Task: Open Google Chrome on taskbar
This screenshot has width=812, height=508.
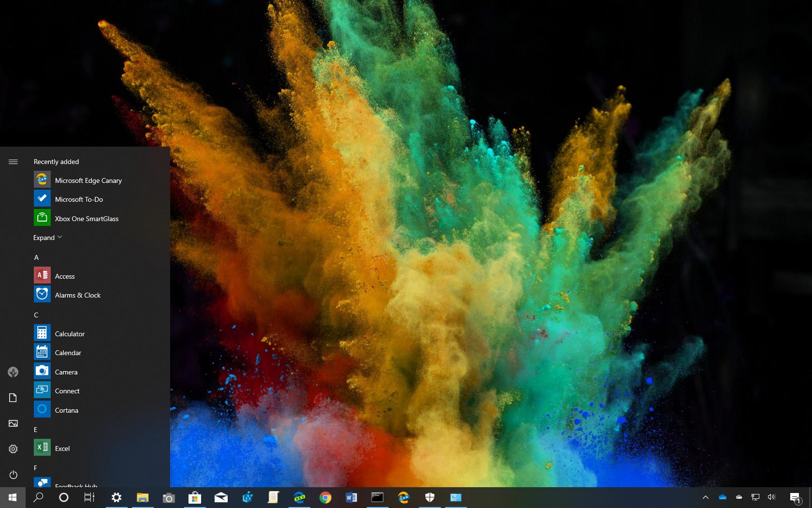Action: click(325, 497)
